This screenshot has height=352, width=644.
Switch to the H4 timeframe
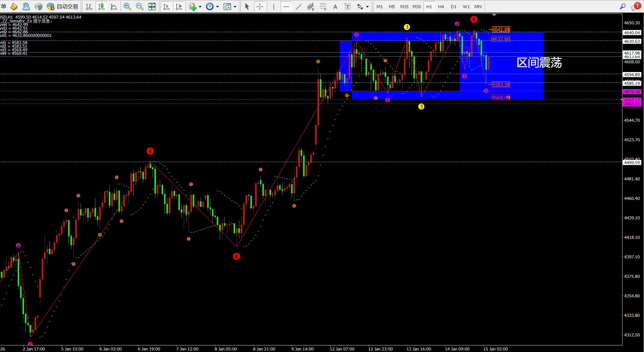(x=441, y=6)
